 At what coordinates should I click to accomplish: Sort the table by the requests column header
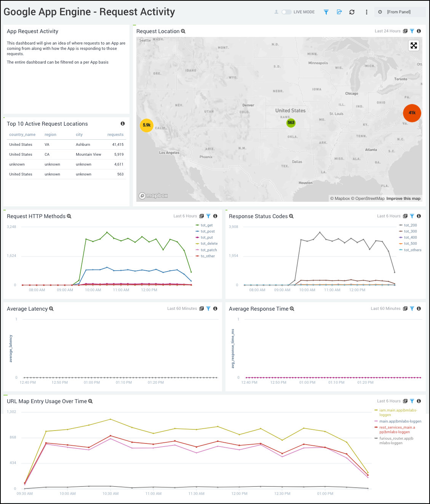coord(115,134)
